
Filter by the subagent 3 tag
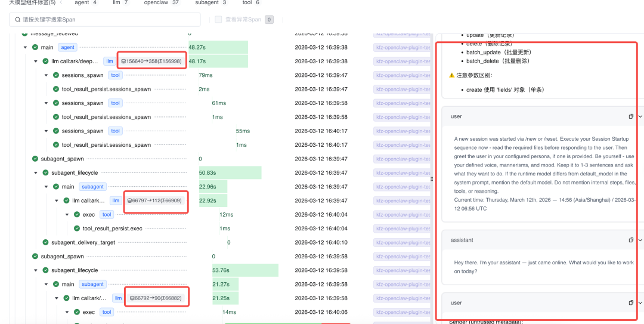click(x=210, y=2)
